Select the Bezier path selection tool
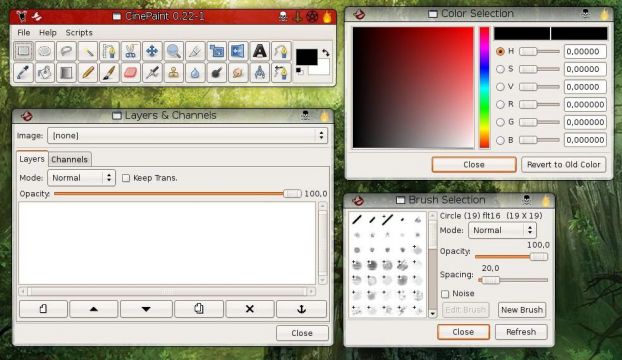Image resolution: width=622 pixels, height=360 pixels. click(x=109, y=51)
